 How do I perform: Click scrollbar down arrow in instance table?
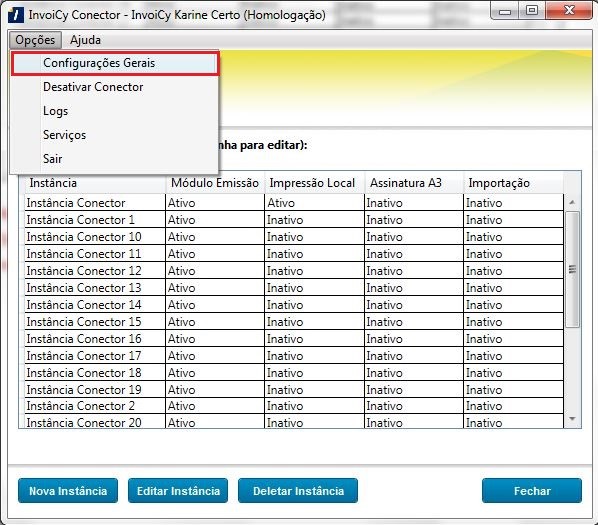(572, 419)
